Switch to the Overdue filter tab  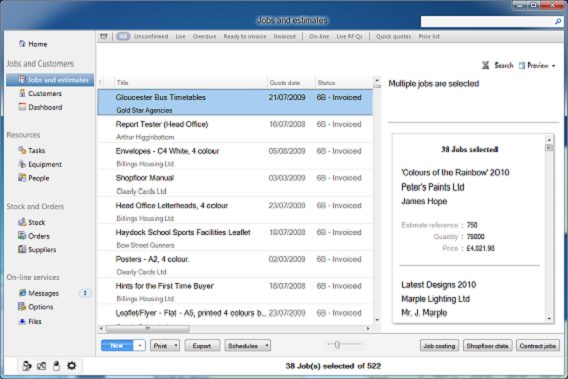[204, 37]
